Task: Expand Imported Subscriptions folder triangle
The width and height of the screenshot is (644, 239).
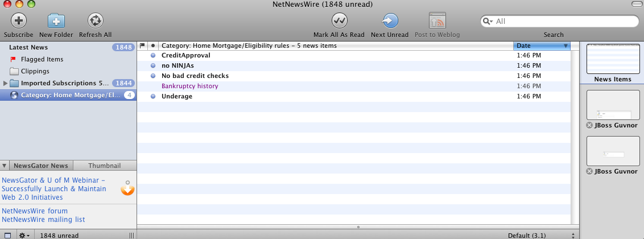Action: (5, 83)
